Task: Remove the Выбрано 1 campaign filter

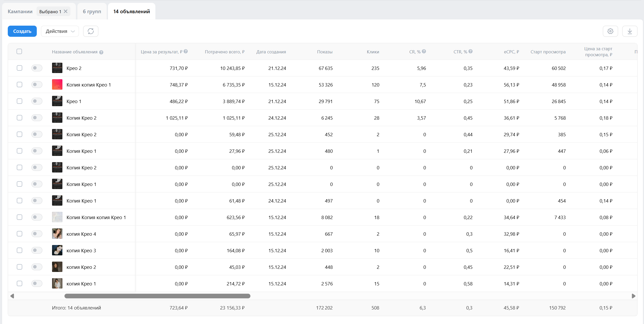Action: coord(66,11)
